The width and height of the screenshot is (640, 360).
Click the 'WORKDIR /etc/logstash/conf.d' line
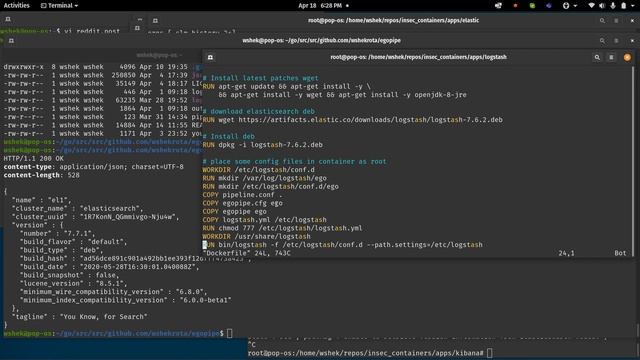259,170
